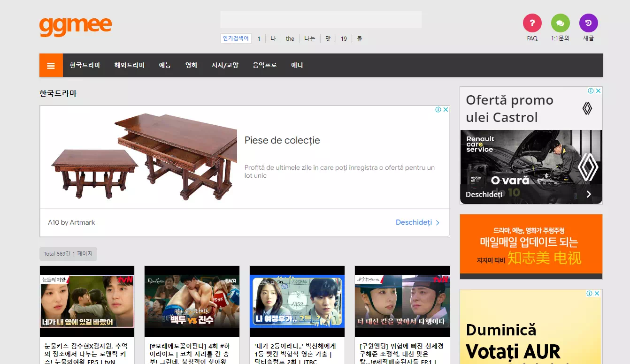Open the 애니 menu item

pyautogui.click(x=297, y=65)
